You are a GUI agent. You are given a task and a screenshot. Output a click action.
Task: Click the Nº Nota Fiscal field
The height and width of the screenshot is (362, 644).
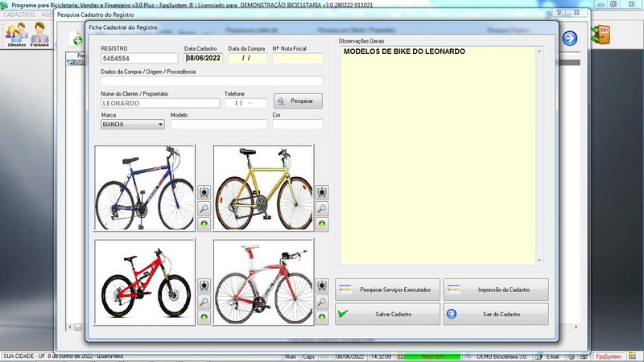click(x=297, y=58)
